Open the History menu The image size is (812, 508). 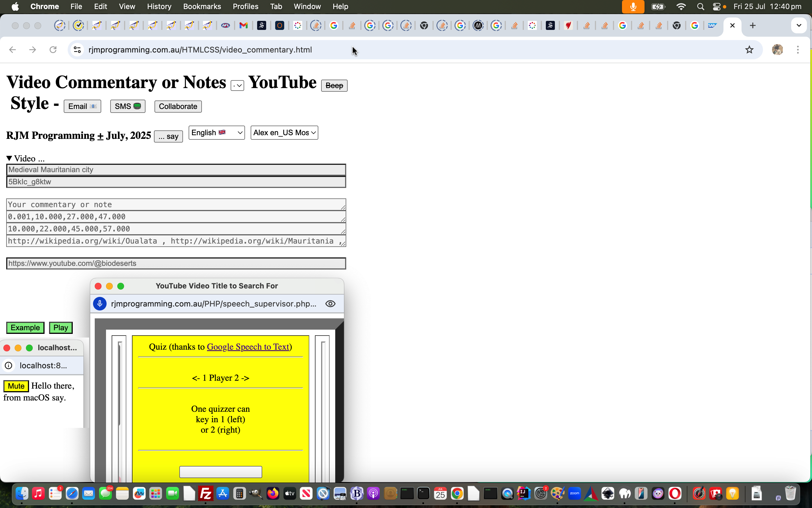(x=159, y=7)
